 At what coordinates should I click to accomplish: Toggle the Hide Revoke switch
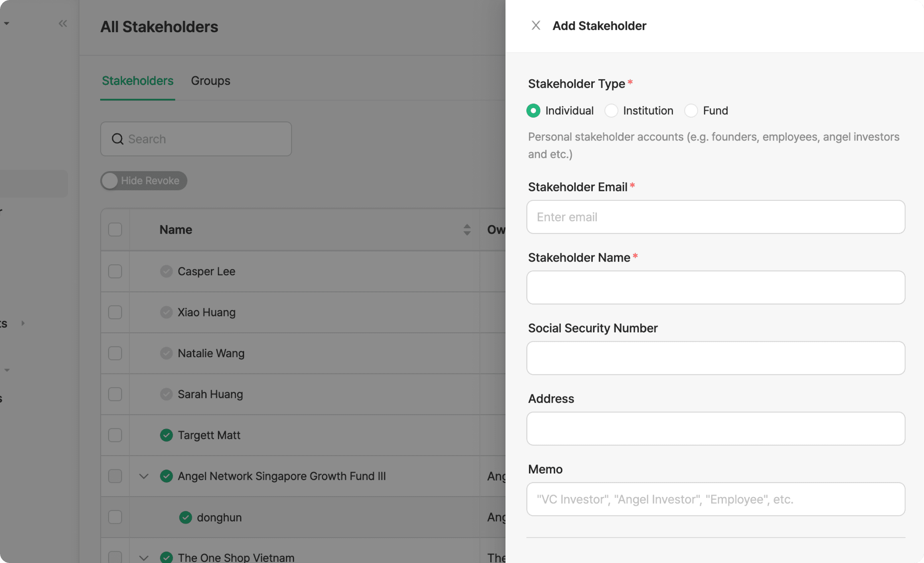pos(110,181)
